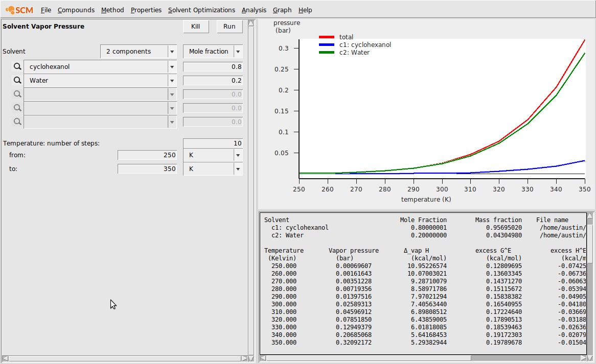Click the green Water legend swatch
Viewport: 596px width, 364px height.
pyautogui.click(x=327, y=53)
